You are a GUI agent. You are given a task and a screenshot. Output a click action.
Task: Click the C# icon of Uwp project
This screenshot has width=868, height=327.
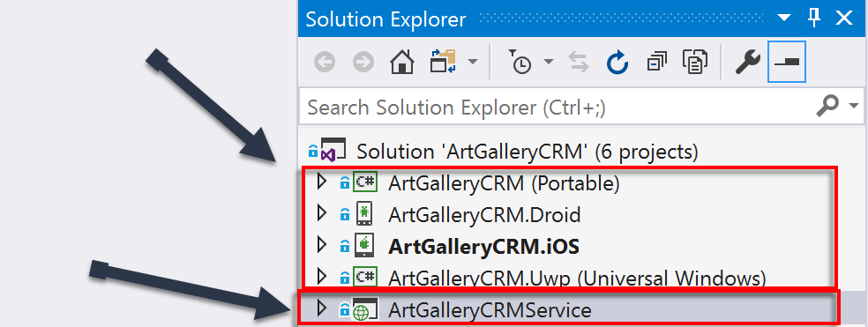click(365, 277)
